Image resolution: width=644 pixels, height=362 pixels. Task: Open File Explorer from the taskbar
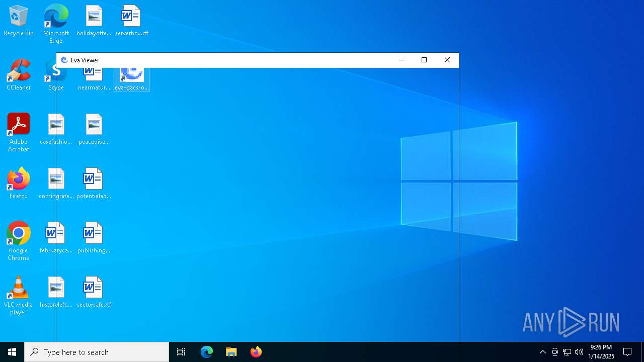(x=231, y=352)
